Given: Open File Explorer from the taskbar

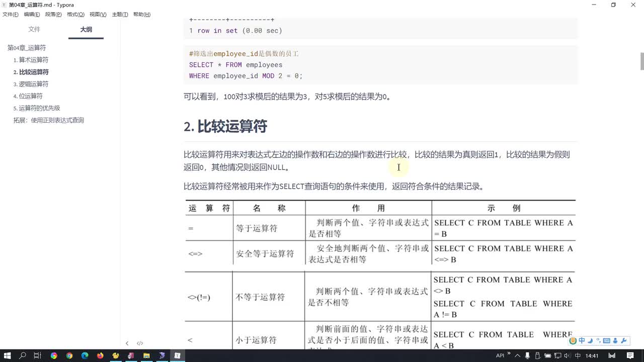Looking at the screenshot, I should tap(146, 355).
